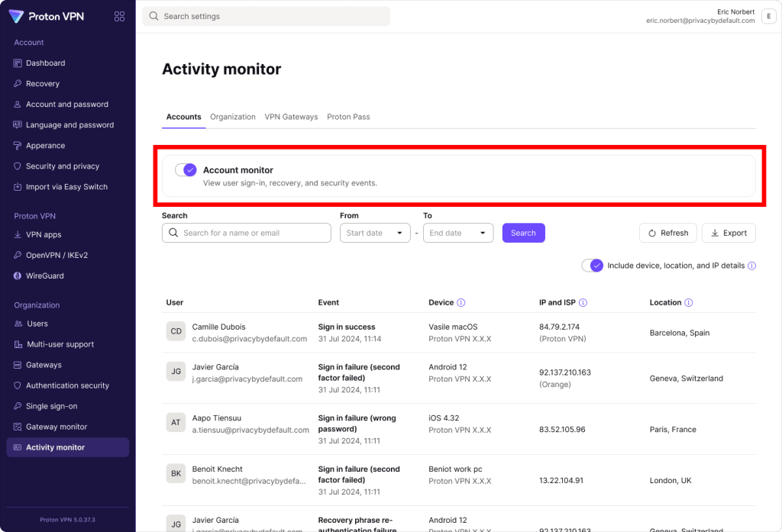This screenshot has width=782, height=532.
Task: Click the Paris, France location
Action: pyautogui.click(x=673, y=429)
